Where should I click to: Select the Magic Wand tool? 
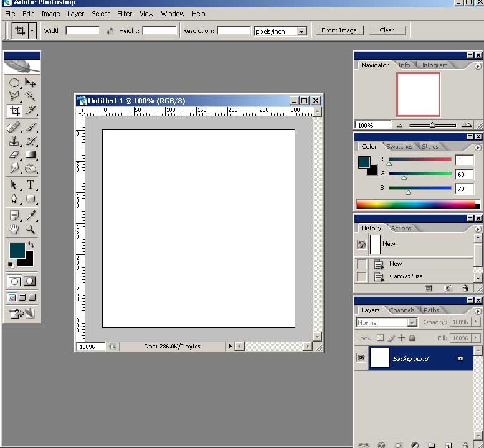30,96
